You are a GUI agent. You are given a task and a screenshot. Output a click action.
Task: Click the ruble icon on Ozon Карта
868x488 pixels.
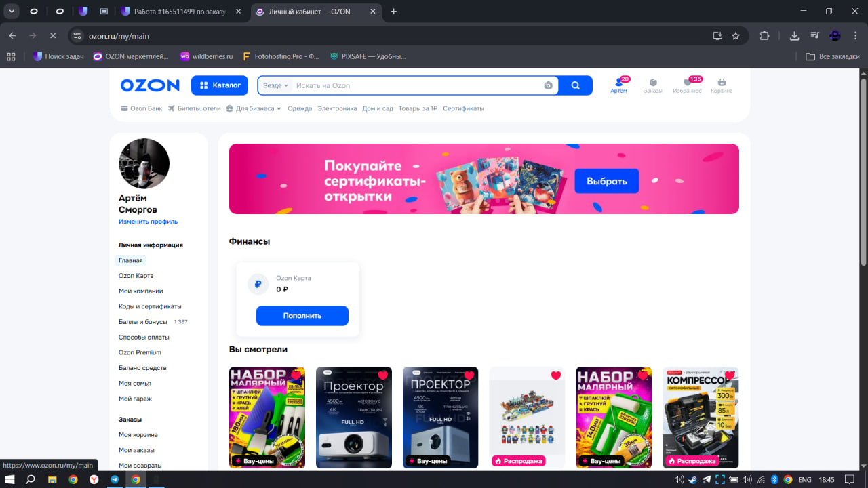tap(258, 284)
